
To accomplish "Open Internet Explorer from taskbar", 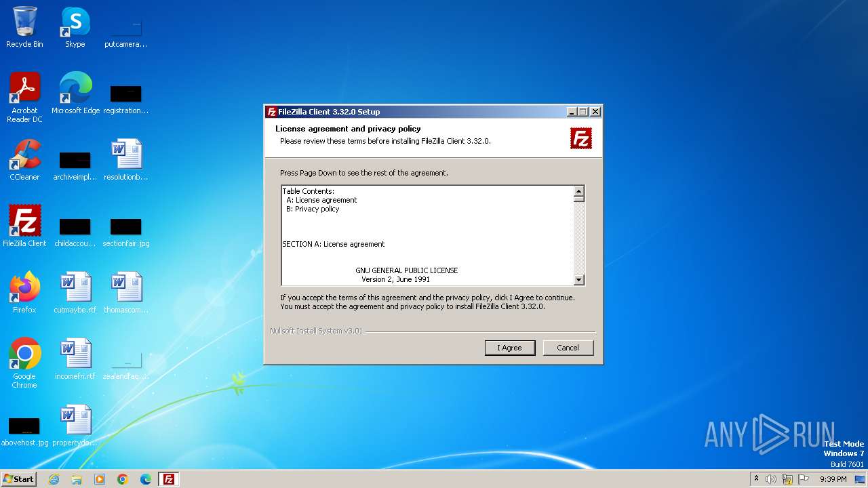I will pyautogui.click(x=54, y=479).
